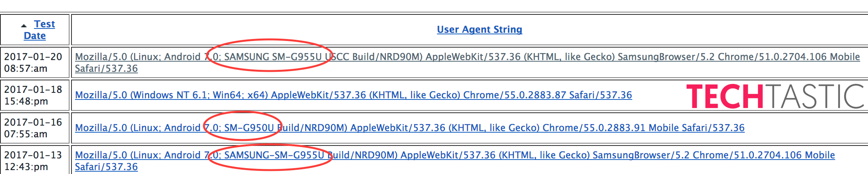Open the SAMSUNG SM-G955U USCC user agent link

pyautogui.click(x=467, y=62)
